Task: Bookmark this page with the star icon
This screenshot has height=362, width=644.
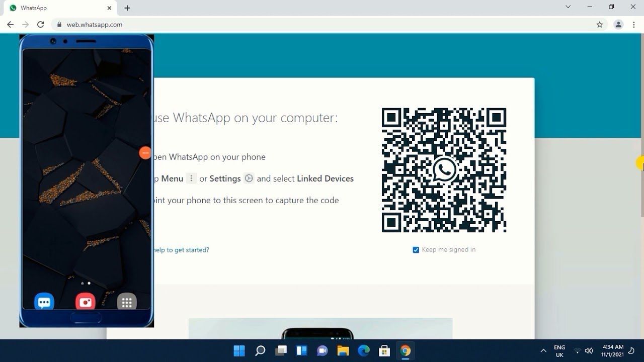Action: tap(599, 25)
